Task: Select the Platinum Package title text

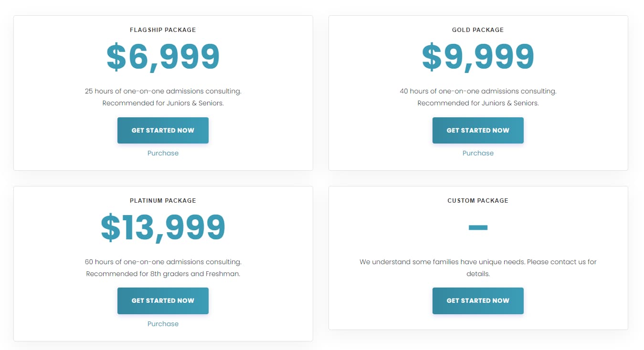Action: [163, 200]
